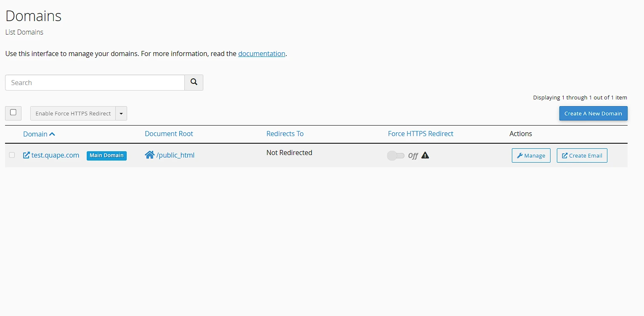This screenshot has width=644, height=316.
Task: Check the test.quape.com row checkbox
Action: [12, 155]
